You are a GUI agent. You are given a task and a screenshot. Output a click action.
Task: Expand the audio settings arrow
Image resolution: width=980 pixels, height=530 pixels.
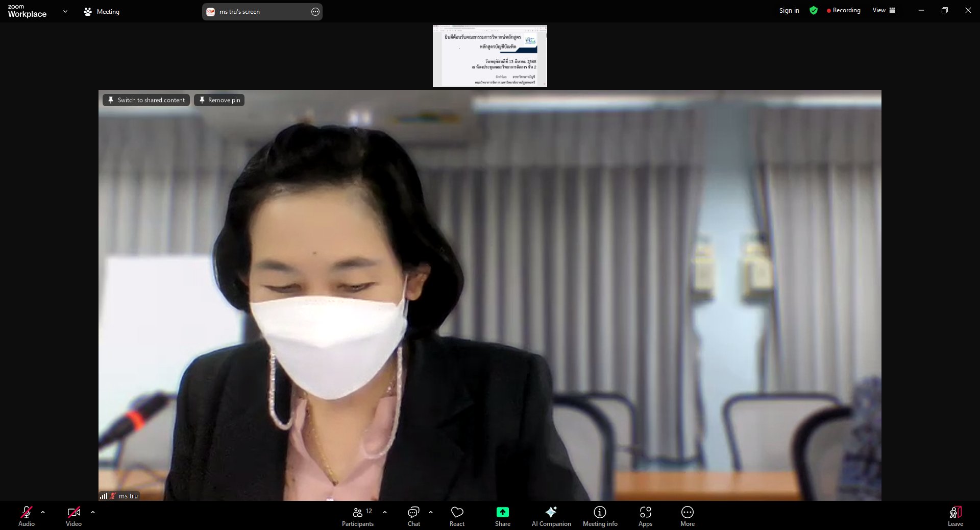coord(43,512)
